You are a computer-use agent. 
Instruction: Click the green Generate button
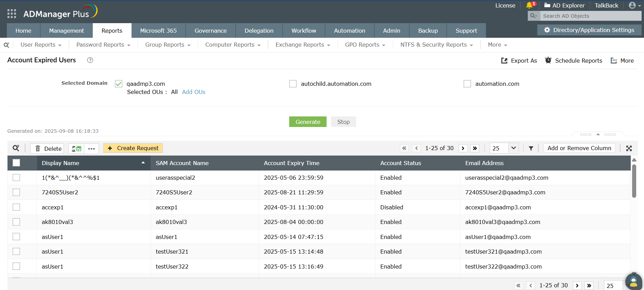[308, 122]
